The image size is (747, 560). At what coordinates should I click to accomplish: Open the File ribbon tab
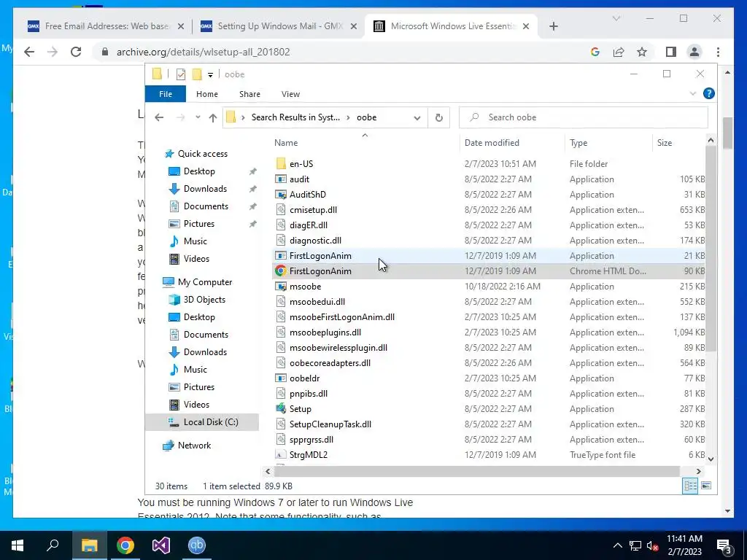(x=166, y=94)
